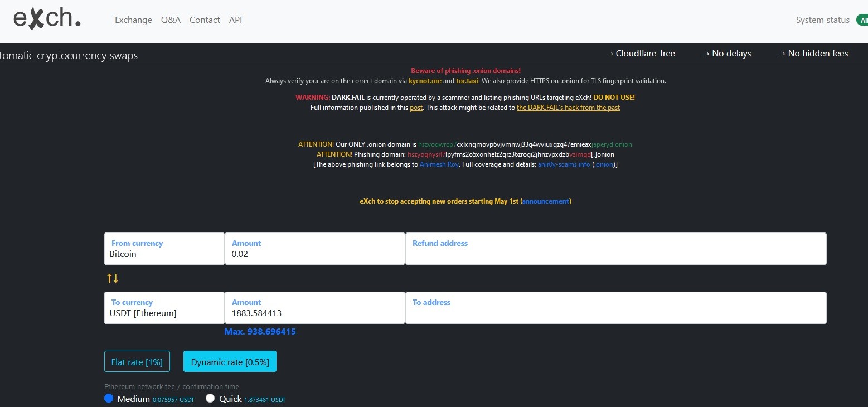This screenshot has width=868, height=407.
Task: Open the API nav link
Action: 235,20
